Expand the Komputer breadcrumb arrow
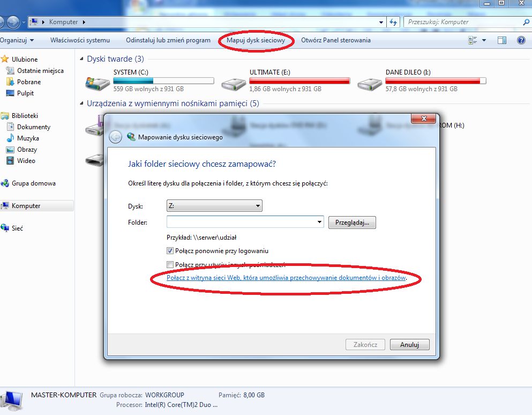Image resolution: width=532 pixels, height=415 pixels. click(x=84, y=22)
